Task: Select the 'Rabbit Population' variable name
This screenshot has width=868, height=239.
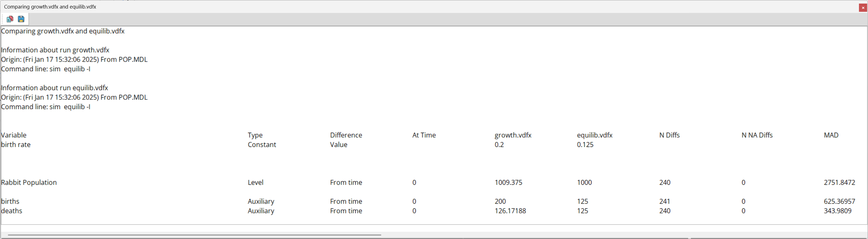Action: pyautogui.click(x=29, y=182)
